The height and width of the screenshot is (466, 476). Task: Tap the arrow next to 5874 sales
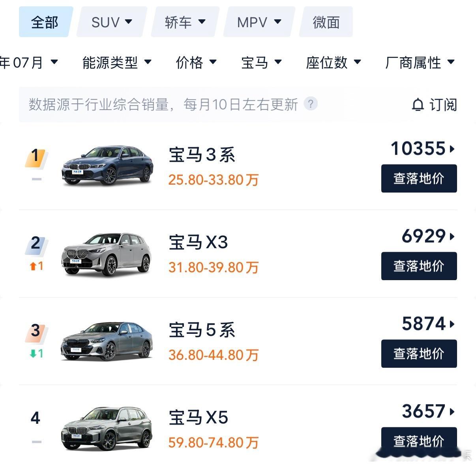(x=452, y=324)
